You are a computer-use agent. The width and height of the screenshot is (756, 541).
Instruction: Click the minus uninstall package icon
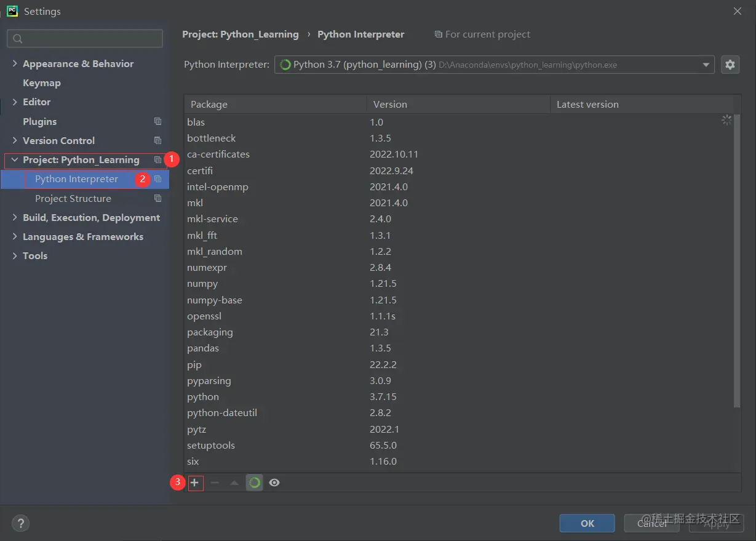point(215,483)
